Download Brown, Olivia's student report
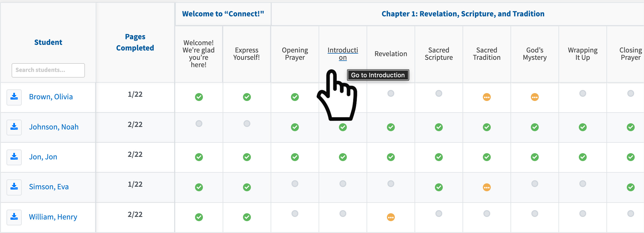The image size is (644, 233). tap(14, 97)
